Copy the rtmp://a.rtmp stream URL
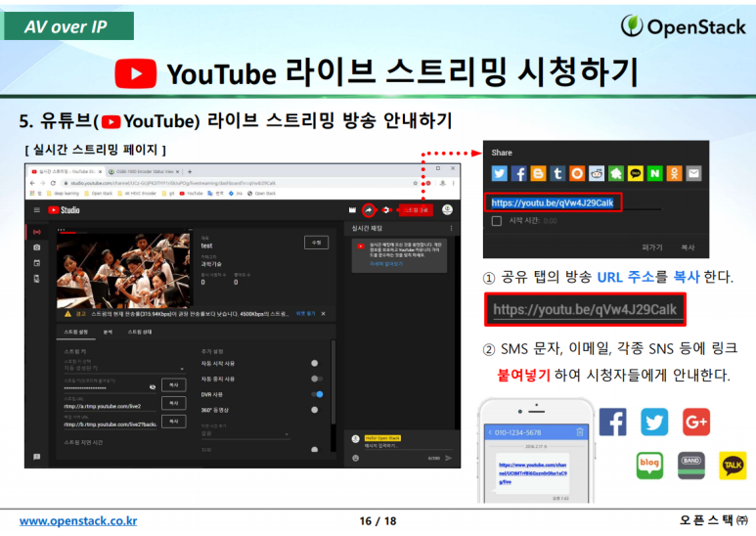The width and height of the screenshot is (756, 536). point(173,403)
